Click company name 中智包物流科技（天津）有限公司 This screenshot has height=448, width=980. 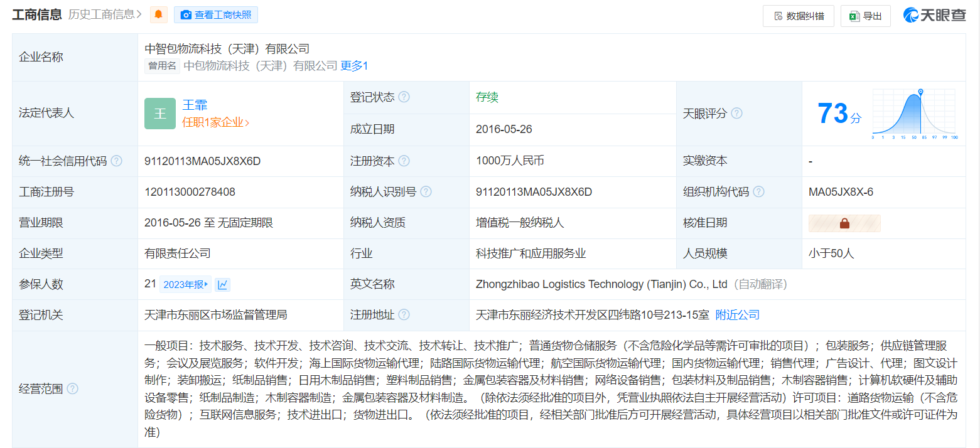227,49
